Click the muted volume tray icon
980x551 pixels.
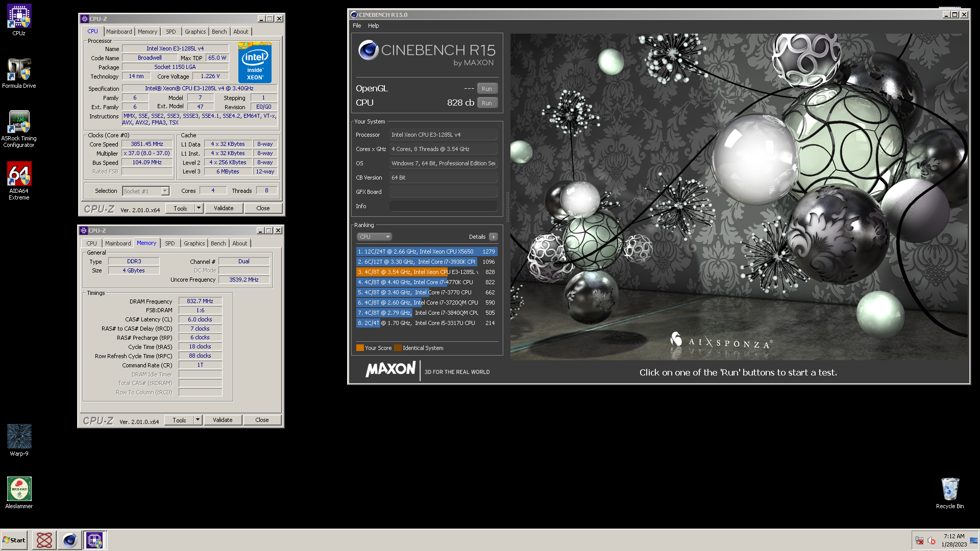coord(932,540)
